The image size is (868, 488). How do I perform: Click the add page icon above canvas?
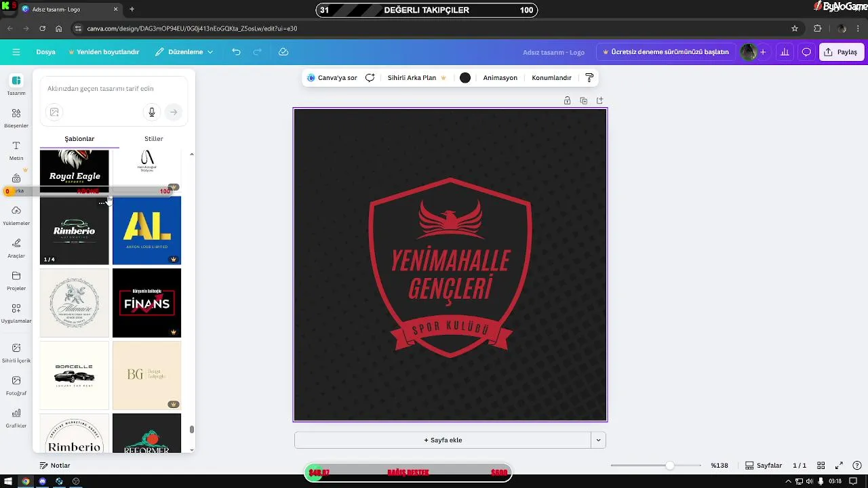[599, 101]
